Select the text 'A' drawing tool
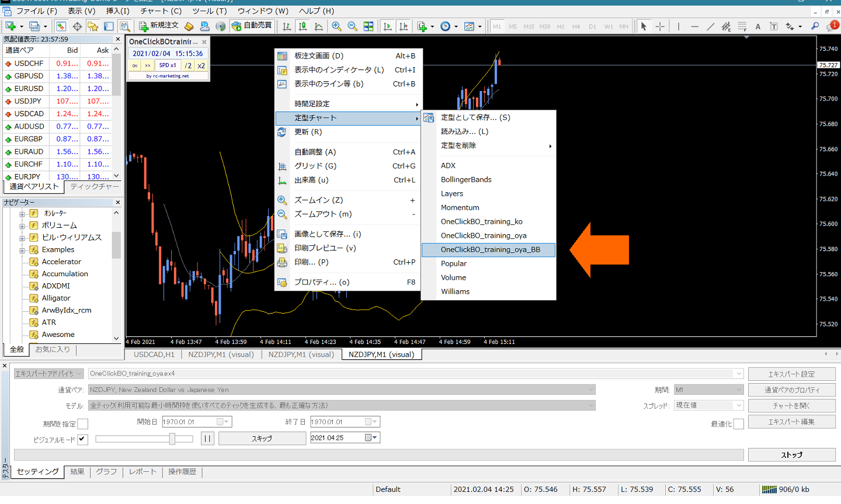 coord(757,26)
